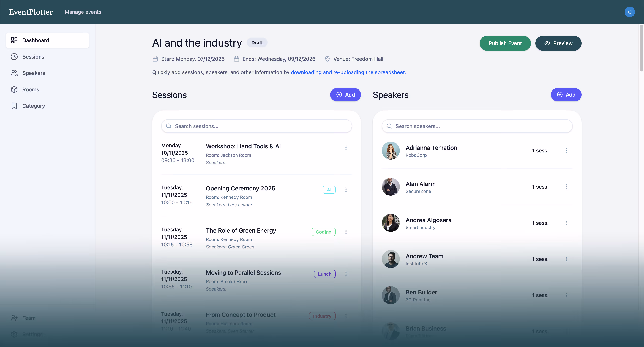Click the Category bookmark icon

pos(14,106)
